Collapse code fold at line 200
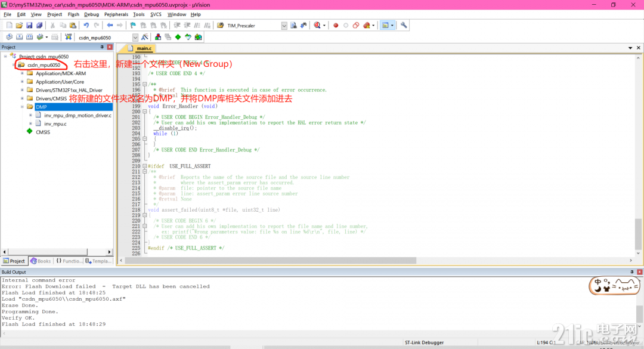This screenshot has width=644, height=349. click(144, 112)
